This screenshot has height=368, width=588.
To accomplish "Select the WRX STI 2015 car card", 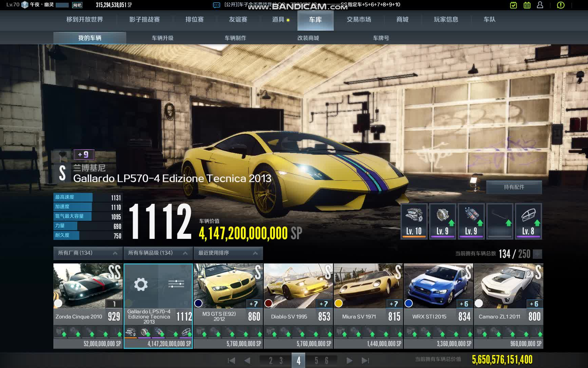I will tap(439, 306).
